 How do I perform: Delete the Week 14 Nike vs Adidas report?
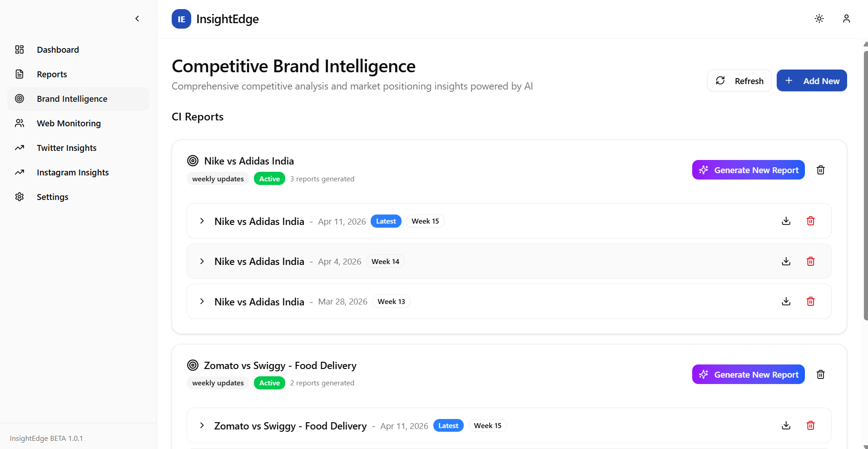(x=811, y=261)
